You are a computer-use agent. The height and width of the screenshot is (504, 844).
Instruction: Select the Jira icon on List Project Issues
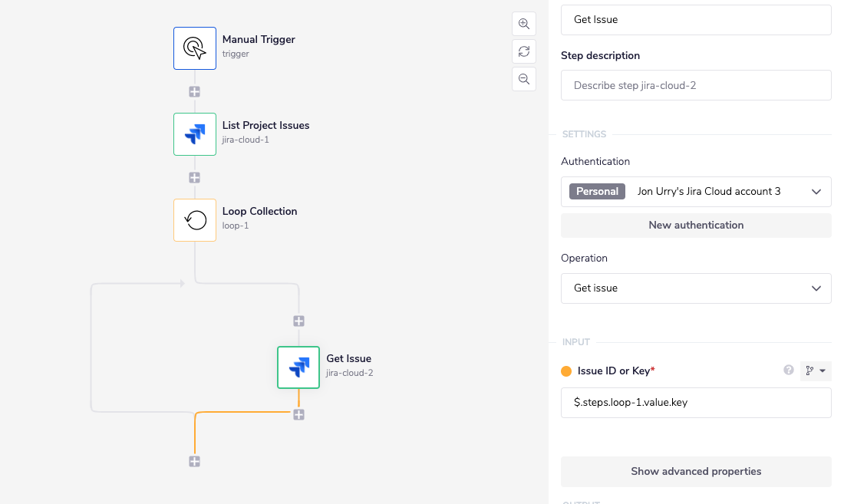click(x=194, y=133)
